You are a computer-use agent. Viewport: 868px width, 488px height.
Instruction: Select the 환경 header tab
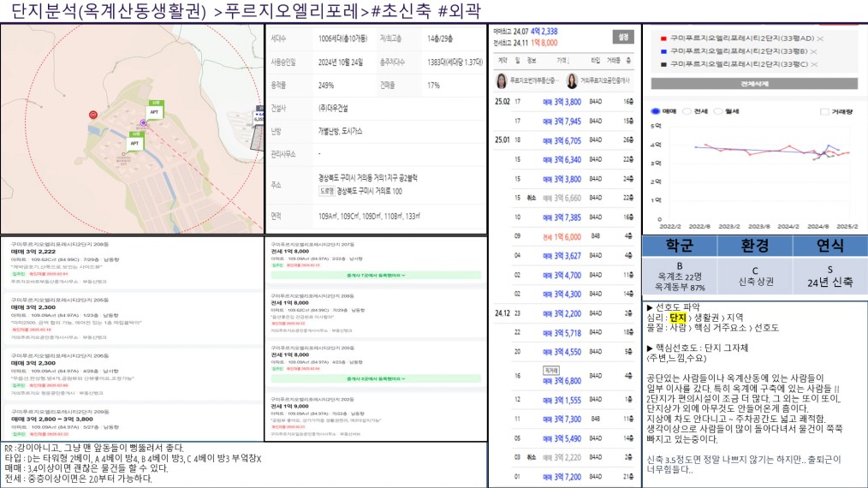[x=755, y=246]
